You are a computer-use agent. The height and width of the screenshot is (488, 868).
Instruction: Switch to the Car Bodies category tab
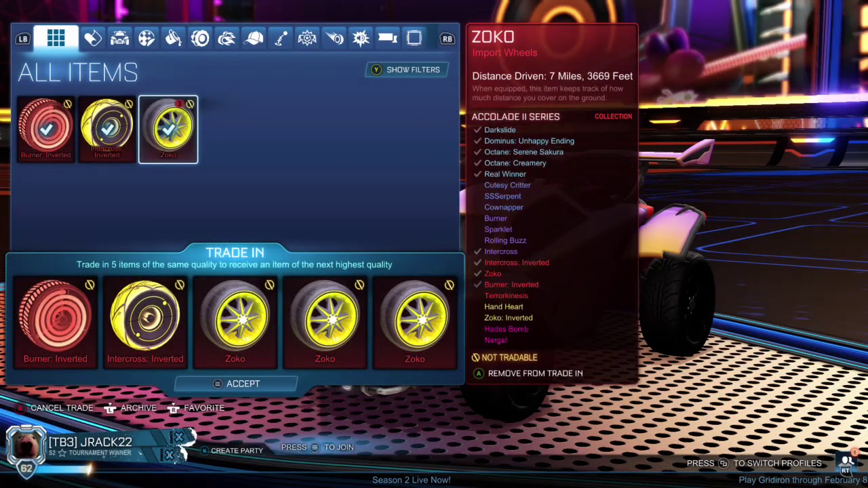tap(120, 39)
